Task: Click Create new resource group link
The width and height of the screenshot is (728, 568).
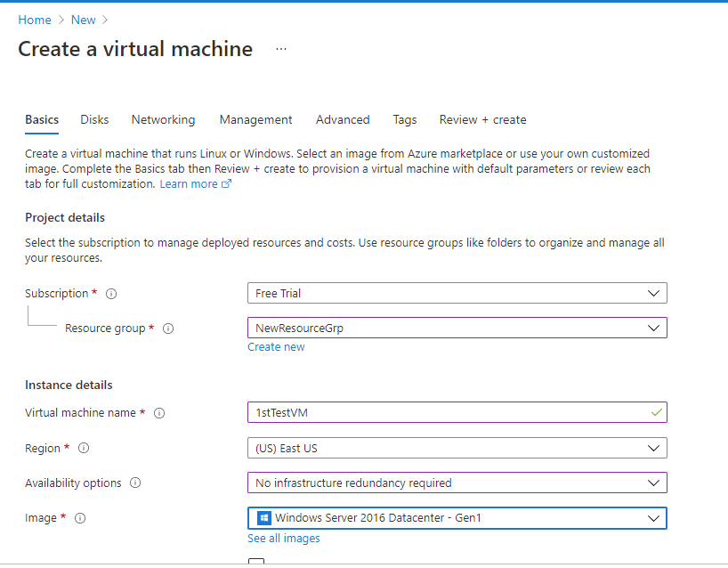Action: click(x=276, y=347)
